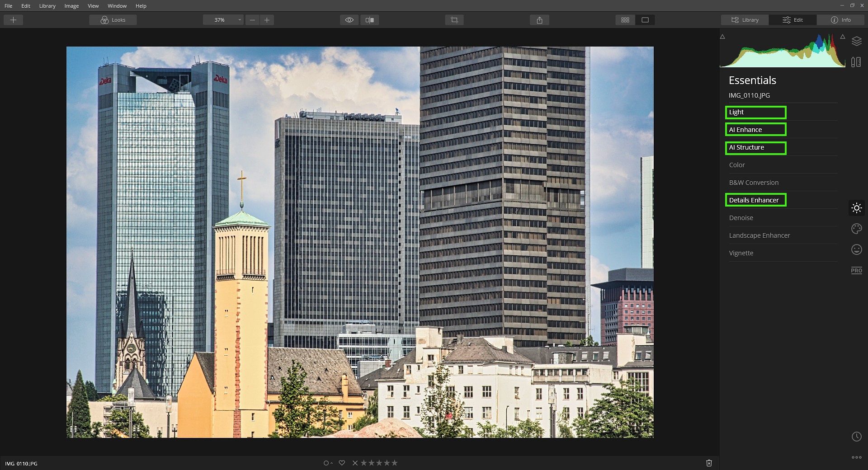Viewport: 868px width, 470px height.
Task: Zoom out with the minus button
Action: point(252,20)
